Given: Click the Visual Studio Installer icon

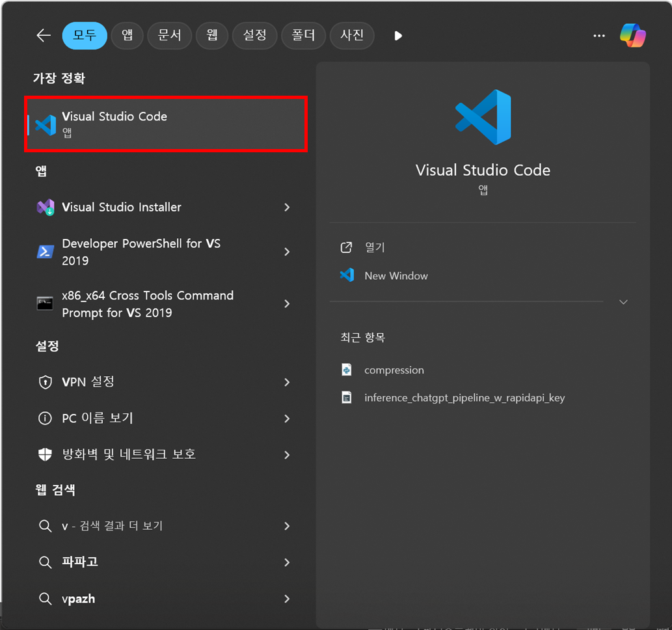Looking at the screenshot, I should click(x=46, y=207).
